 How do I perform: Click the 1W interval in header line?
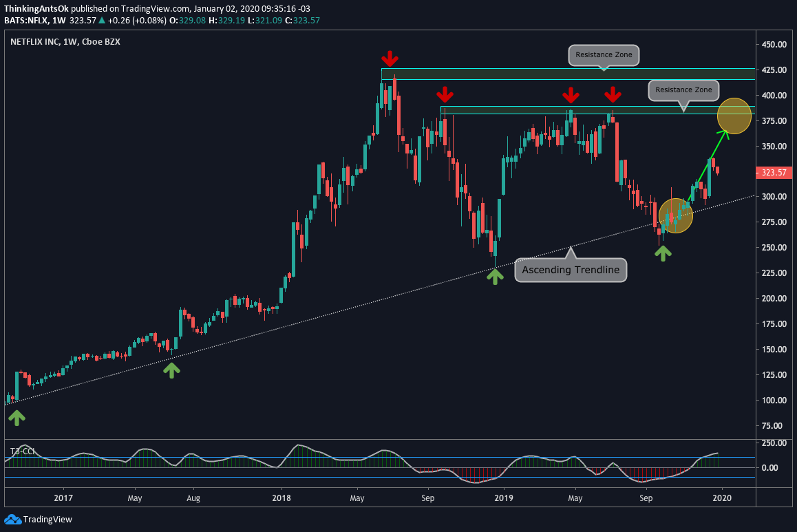59,21
